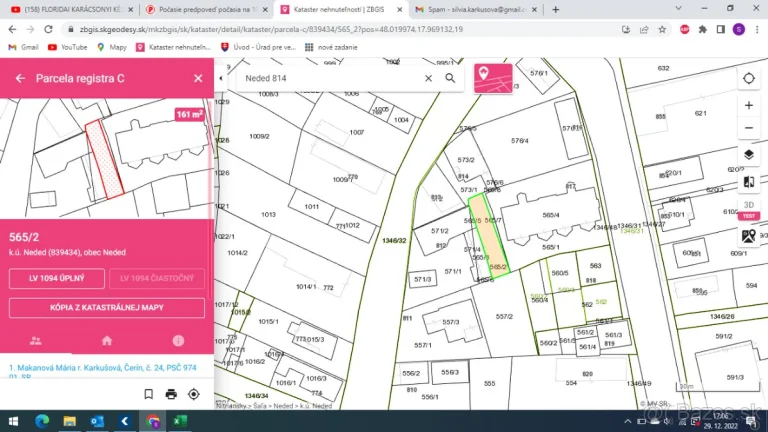Close the Kataster nehnuteľností tab

pyautogui.click(x=400, y=9)
